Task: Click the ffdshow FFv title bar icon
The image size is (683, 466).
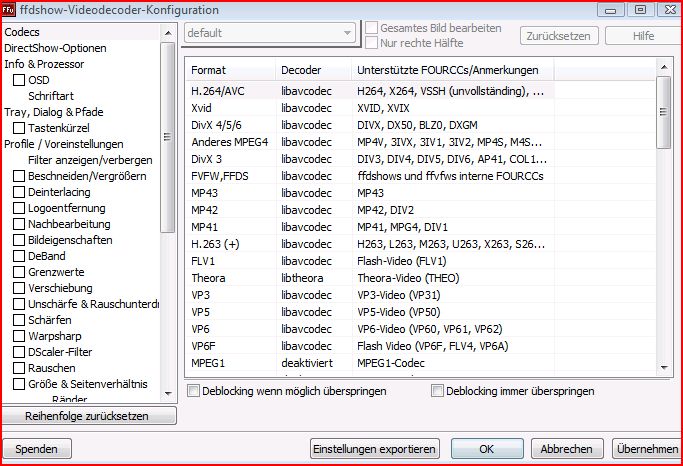Action: 9,9
